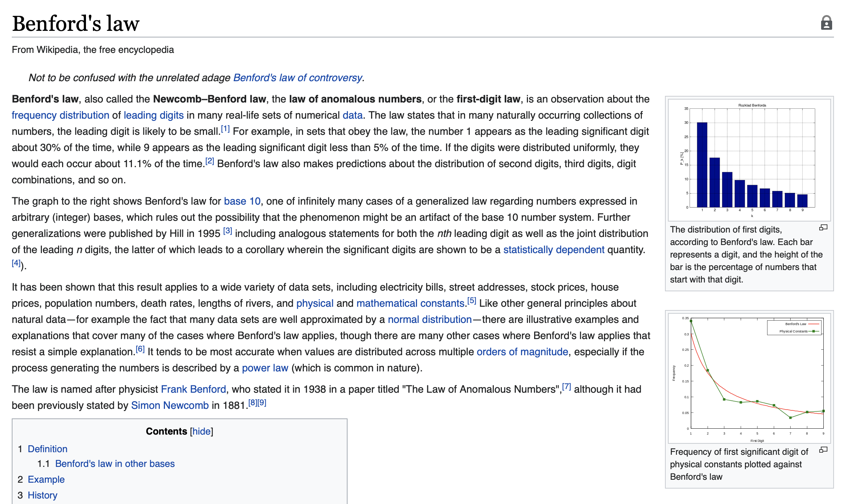Jump to citation reference [5]
845x504 pixels.
(472, 301)
